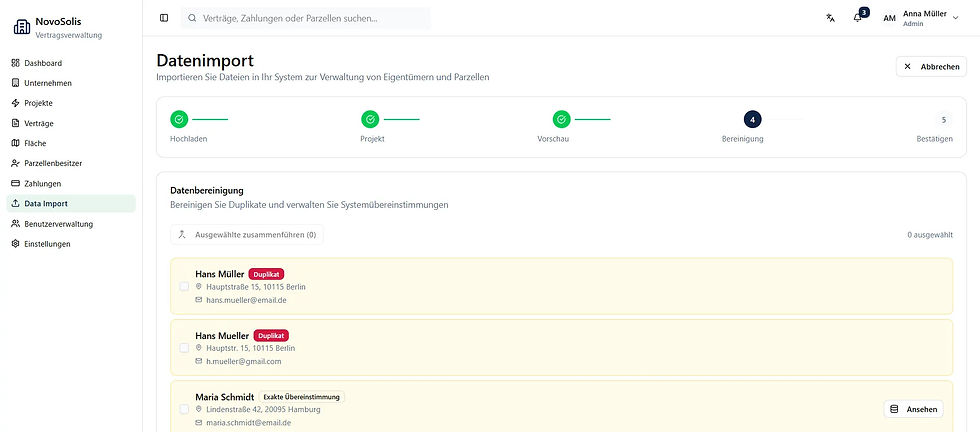Click the NovoSolis building logo icon
The width and height of the screenshot is (980, 432).
click(x=21, y=27)
